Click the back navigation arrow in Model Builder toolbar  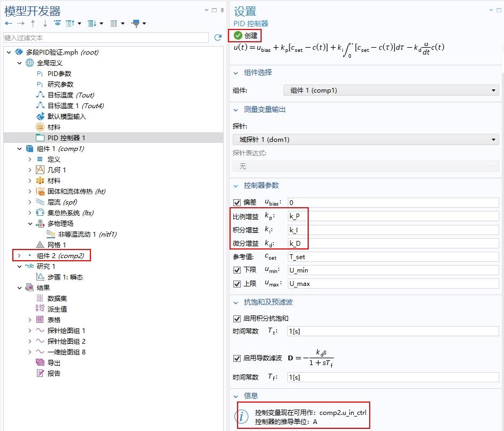click(x=9, y=23)
